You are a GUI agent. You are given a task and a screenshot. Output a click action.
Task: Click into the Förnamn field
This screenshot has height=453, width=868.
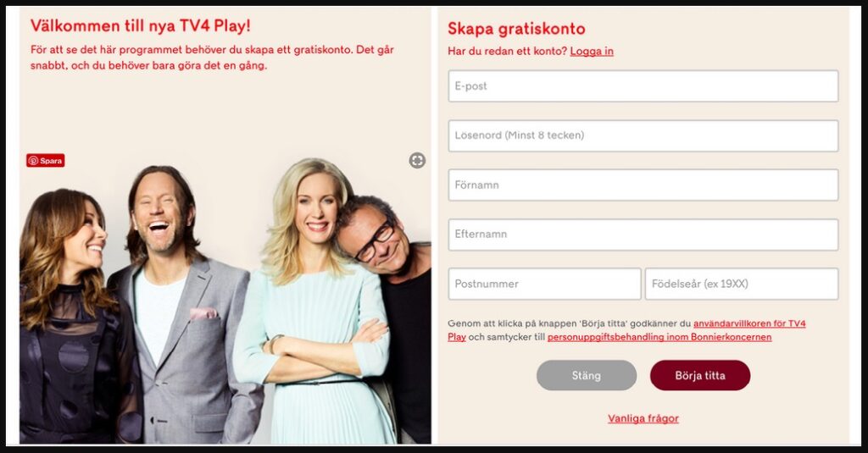click(x=643, y=185)
